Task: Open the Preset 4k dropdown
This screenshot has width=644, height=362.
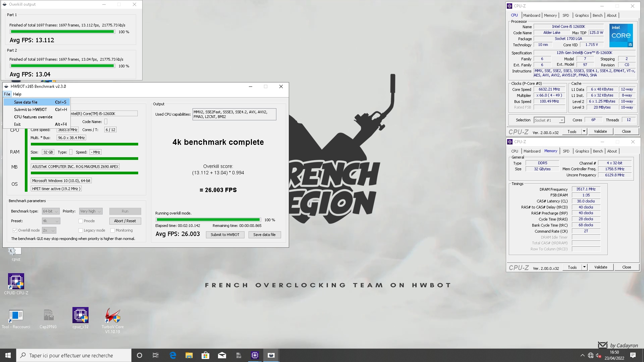Action: [x=51, y=221]
